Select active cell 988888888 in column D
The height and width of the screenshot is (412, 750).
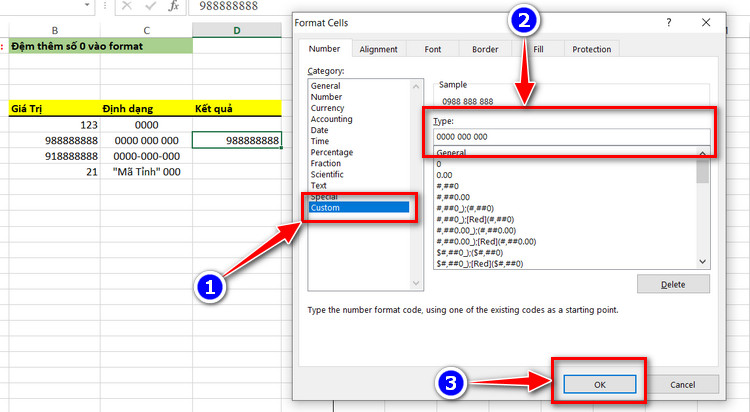[x=237, y=141]
